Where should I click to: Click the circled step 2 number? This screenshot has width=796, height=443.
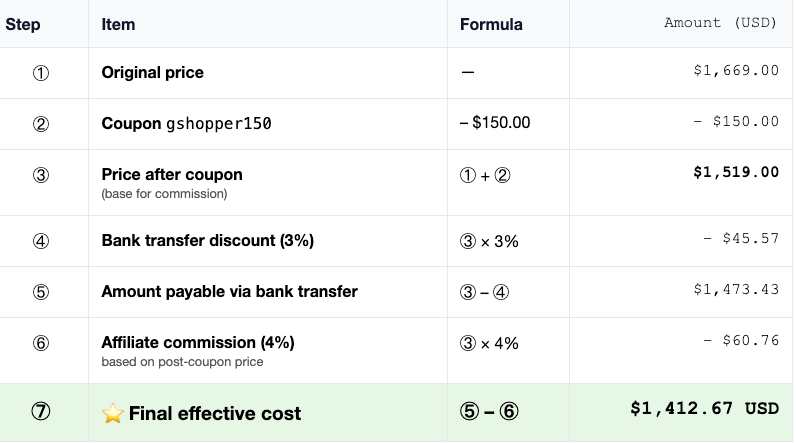41,124
